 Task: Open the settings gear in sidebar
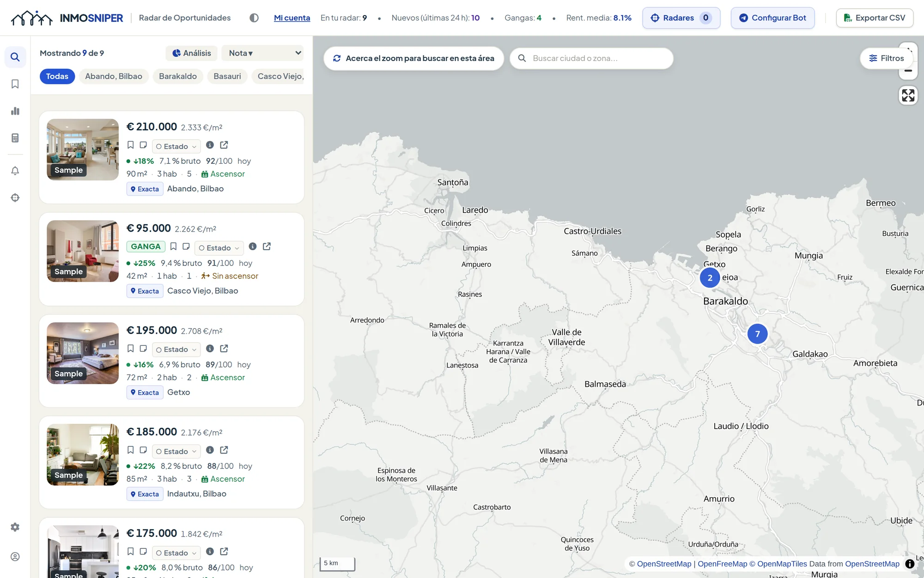[x=15, y=527]
